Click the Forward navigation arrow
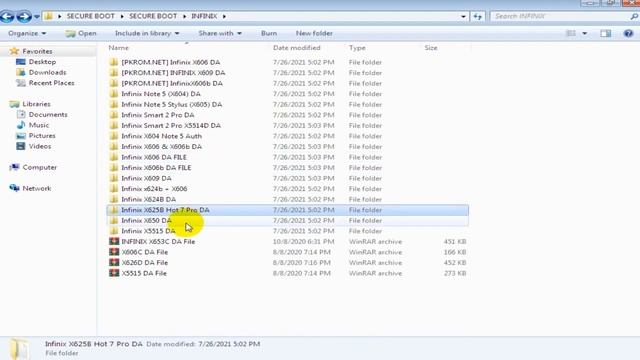This screenshot has height=360, width=640. (x=24, y=16)
